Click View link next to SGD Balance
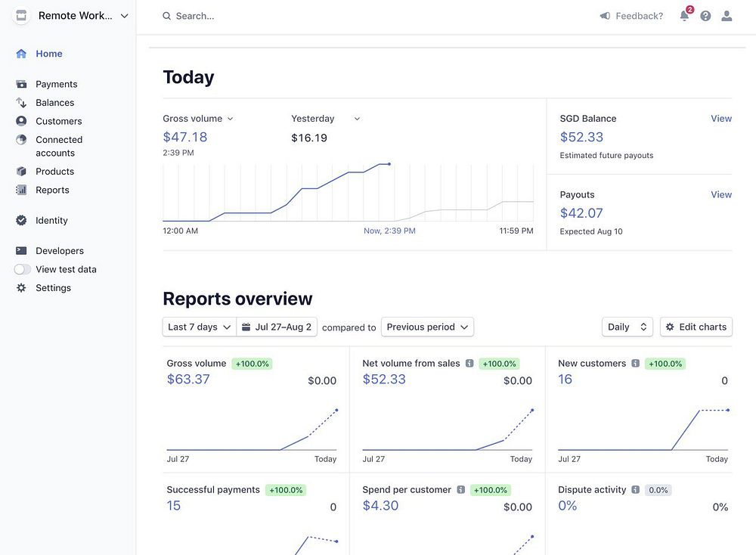 coord(720,119)
